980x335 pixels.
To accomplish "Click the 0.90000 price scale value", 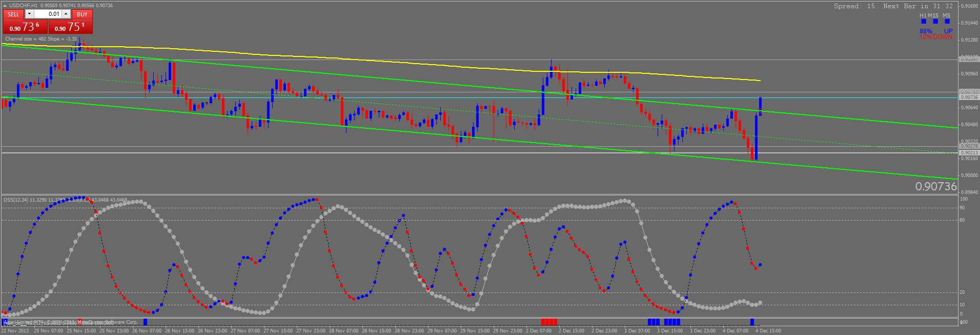I will coord(969,175).
